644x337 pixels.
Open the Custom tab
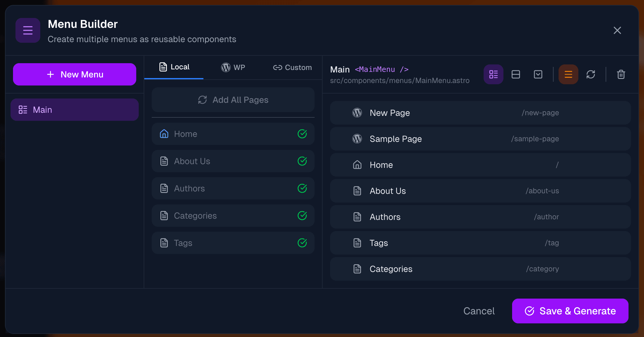(x=292, y=68)
